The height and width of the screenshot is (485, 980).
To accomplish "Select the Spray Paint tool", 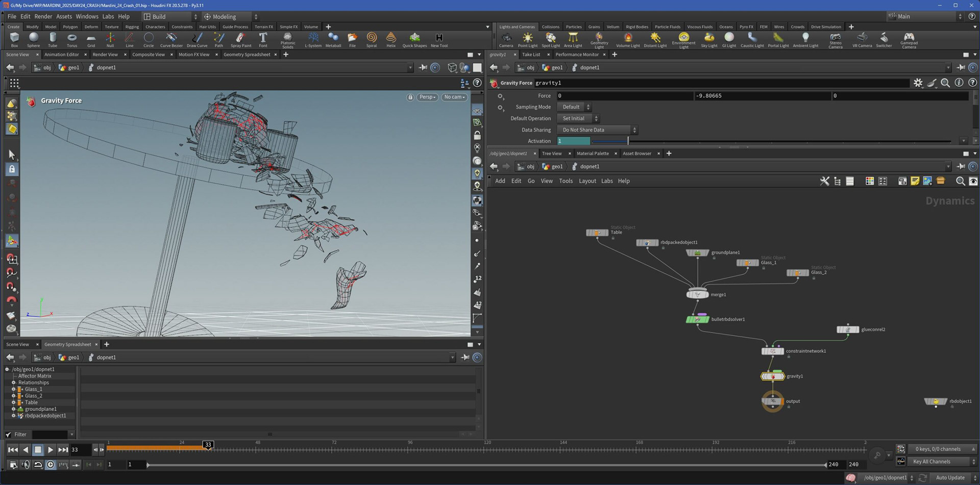I will (240, 39).
